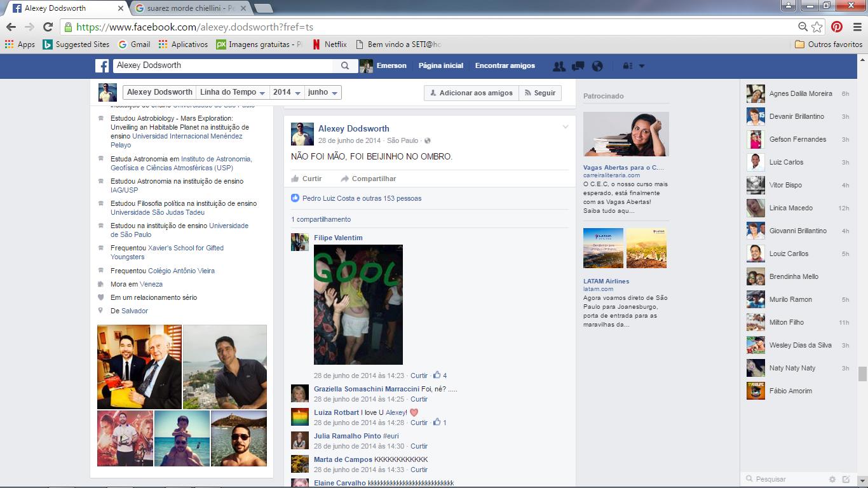The height and width of the screenshot is (488, 868).
Task: Open chat with Fábio Amorim
Action: pos(797,391)
